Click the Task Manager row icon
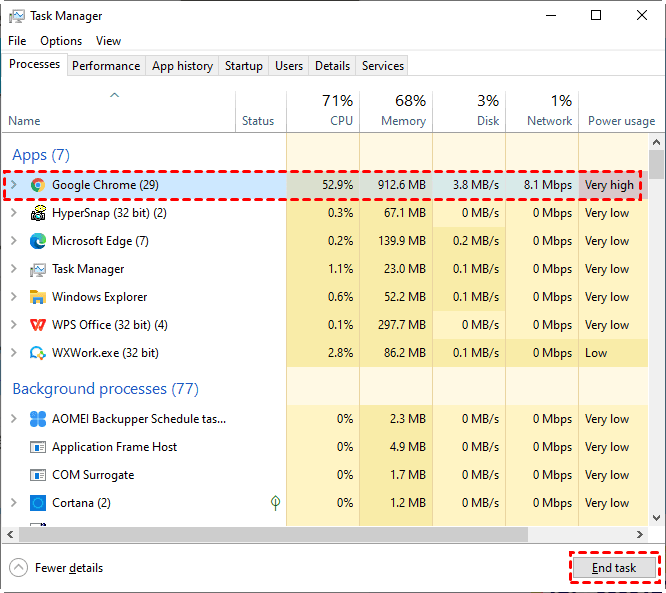The image size is (666, 593). pyautogui.click(x=38, y=269)
